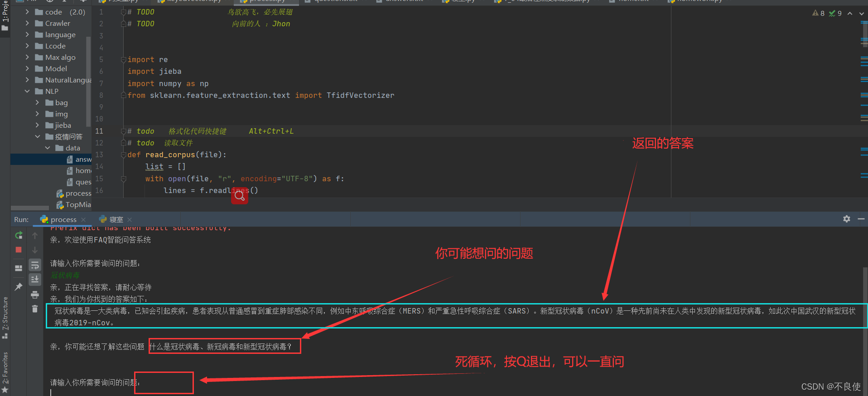Screen dimensions: 868x396
Task: Toggle soft-wrap in console
Action: click(x=35, y=265)
